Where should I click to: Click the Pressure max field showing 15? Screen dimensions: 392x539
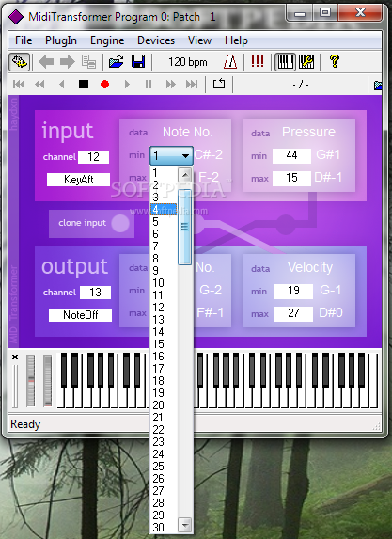[x=291, y=178]
